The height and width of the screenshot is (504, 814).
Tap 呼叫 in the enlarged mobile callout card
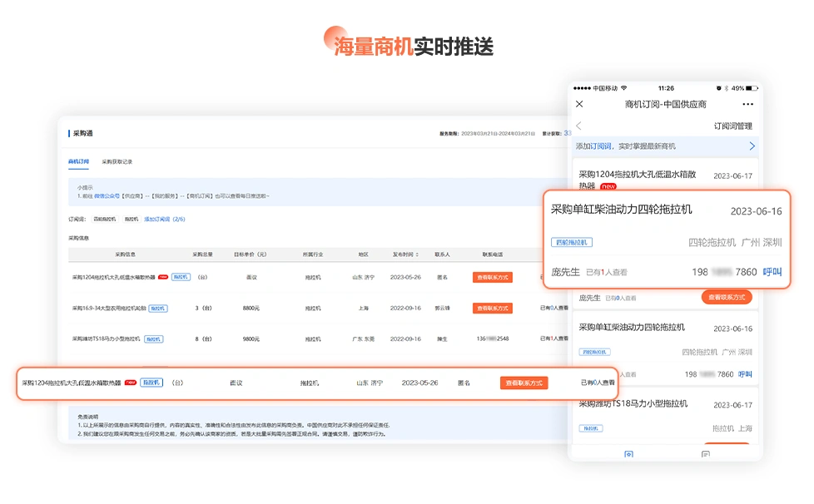tap(772, 272)
